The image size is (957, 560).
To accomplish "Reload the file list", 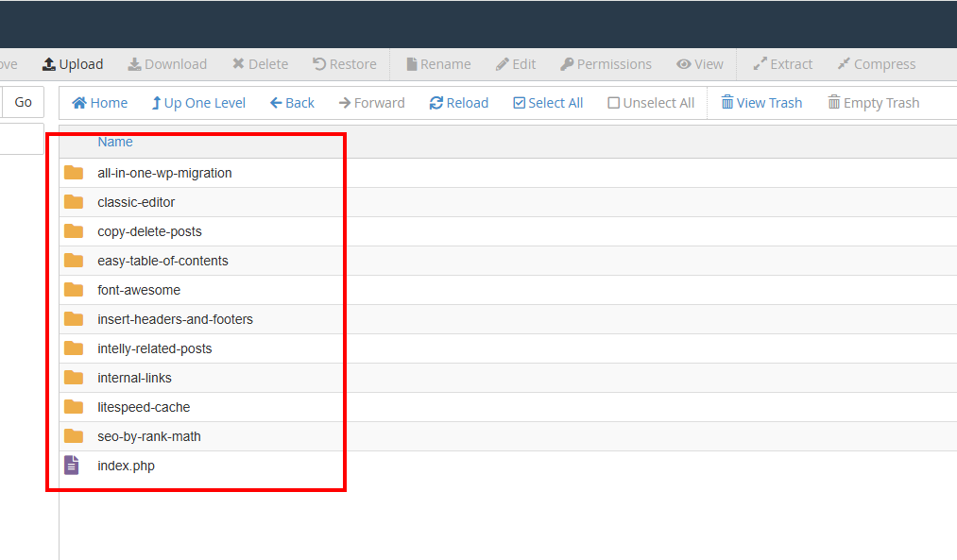I will pyautogui.click(x=459, y=103).
